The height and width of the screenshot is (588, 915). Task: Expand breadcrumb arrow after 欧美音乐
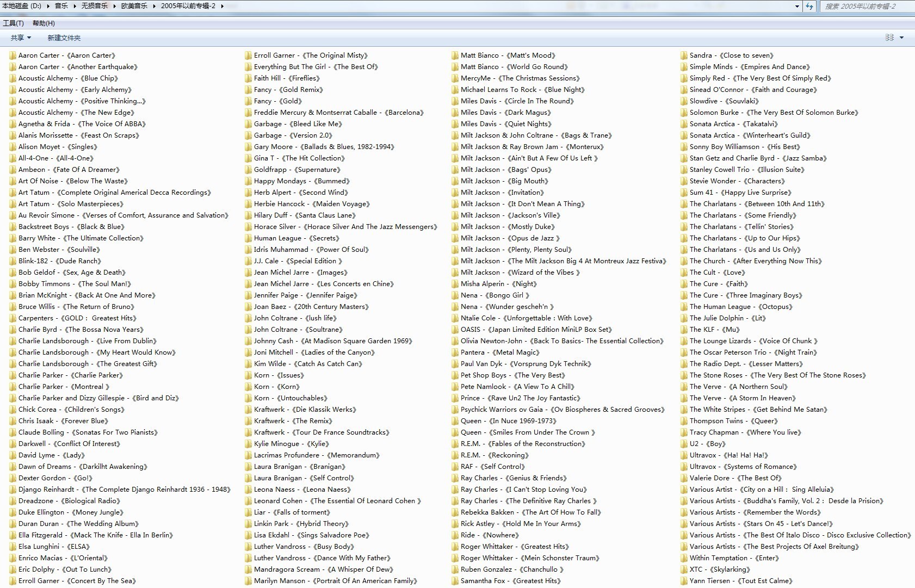click(154, 6)
